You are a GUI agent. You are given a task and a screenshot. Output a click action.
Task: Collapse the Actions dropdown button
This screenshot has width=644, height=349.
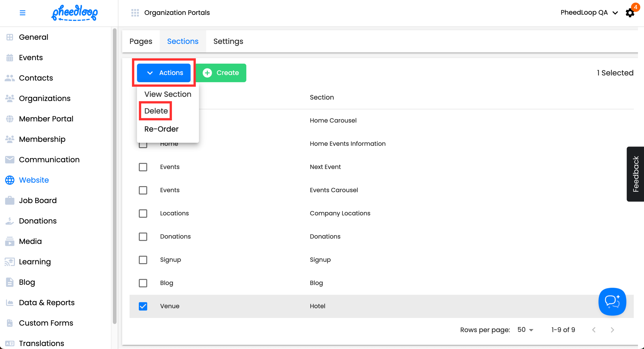pyautogui.click(x=164, y=73)
